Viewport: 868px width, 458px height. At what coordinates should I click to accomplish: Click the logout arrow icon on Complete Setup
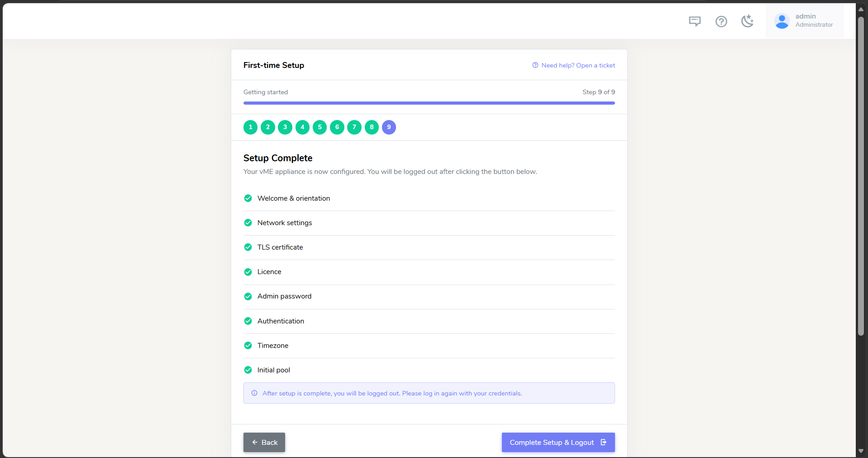click(x=603, y=442)
